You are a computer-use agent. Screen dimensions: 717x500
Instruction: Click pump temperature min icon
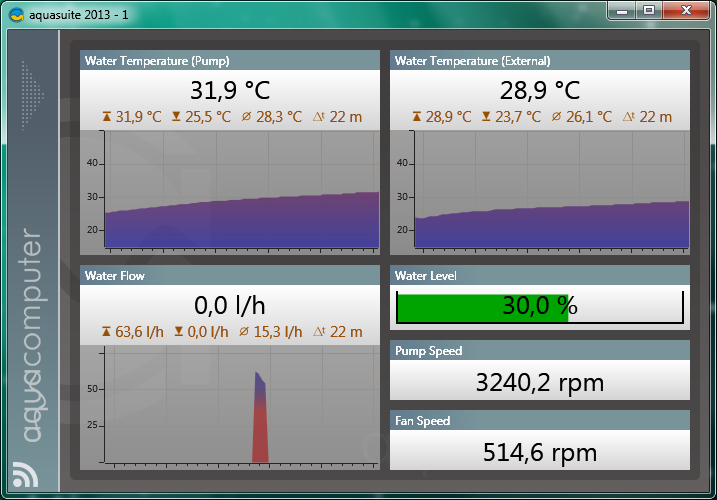tap(176, 117)
